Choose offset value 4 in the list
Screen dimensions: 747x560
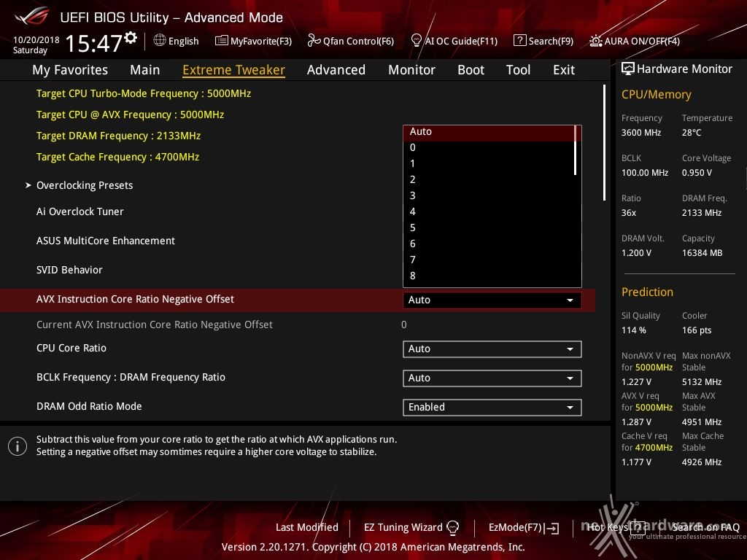click(489, 212)
